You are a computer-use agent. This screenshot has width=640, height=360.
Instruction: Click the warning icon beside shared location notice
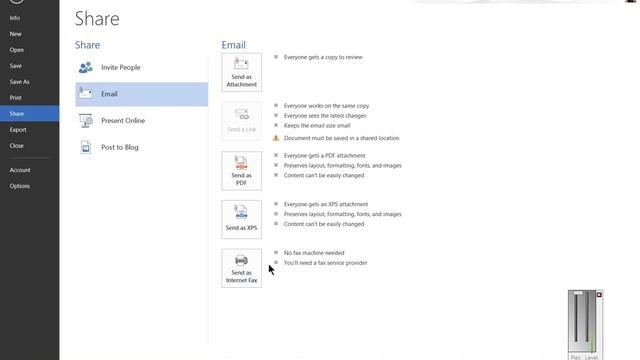(x=276, y=138)
